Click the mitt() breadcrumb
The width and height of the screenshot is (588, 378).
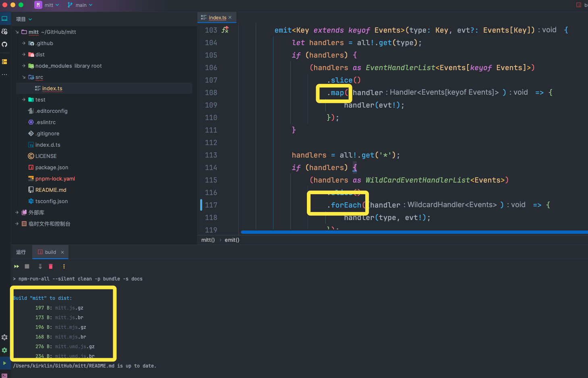208,240
